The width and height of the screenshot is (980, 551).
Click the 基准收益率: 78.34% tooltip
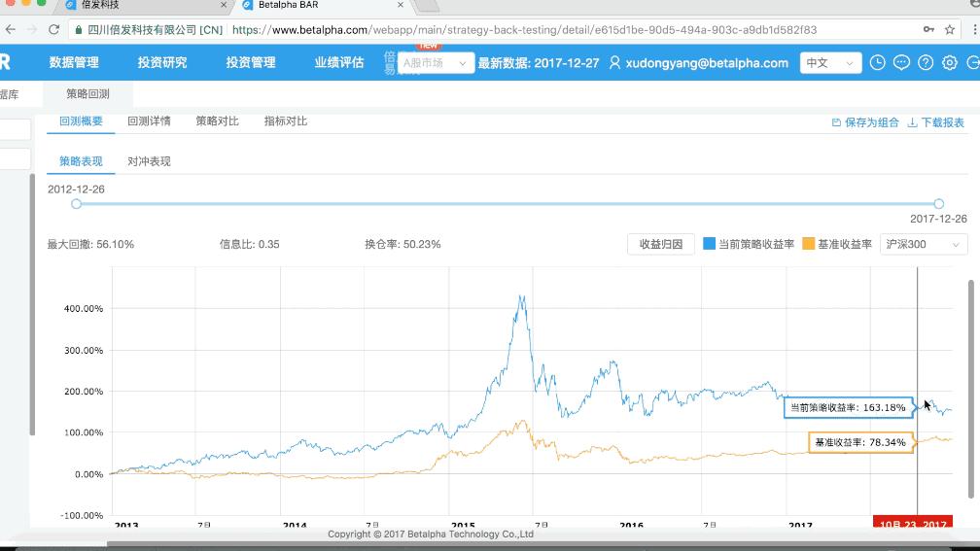coord(860,442)
